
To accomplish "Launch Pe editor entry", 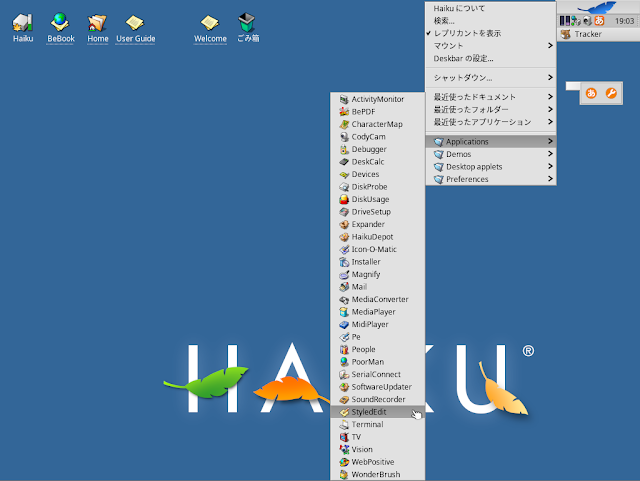I will point(378,337).
